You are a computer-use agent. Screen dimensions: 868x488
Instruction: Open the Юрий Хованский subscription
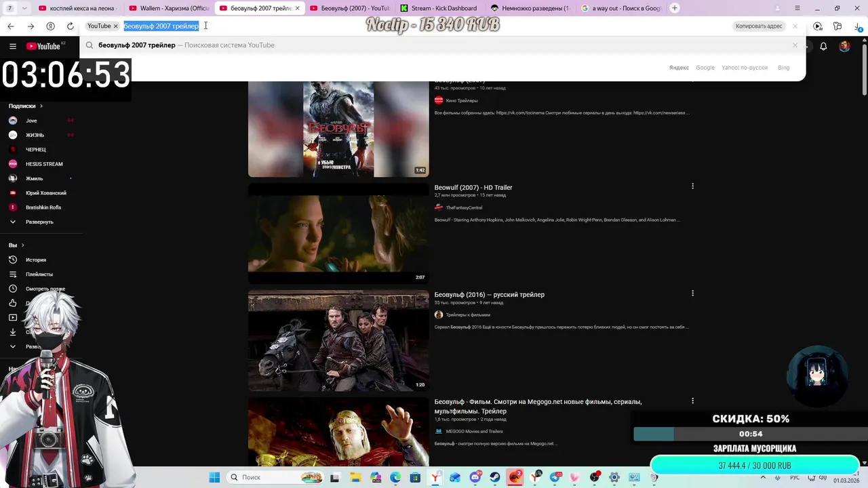pos(46,193)
